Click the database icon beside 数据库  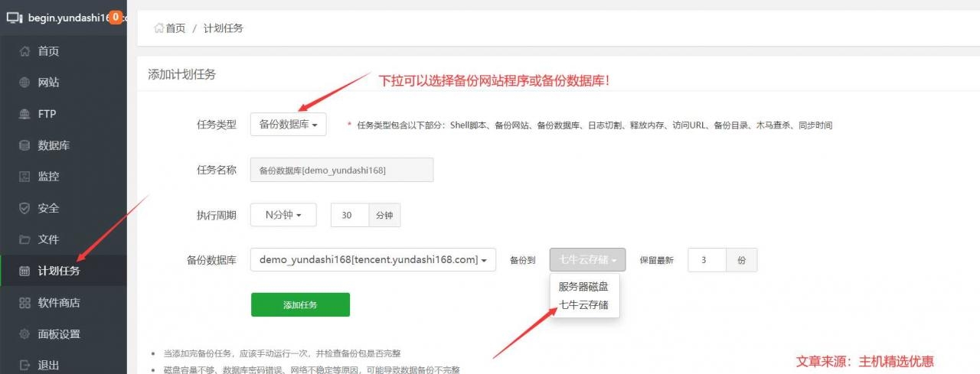pyautogui.click(x=24, y=145)
